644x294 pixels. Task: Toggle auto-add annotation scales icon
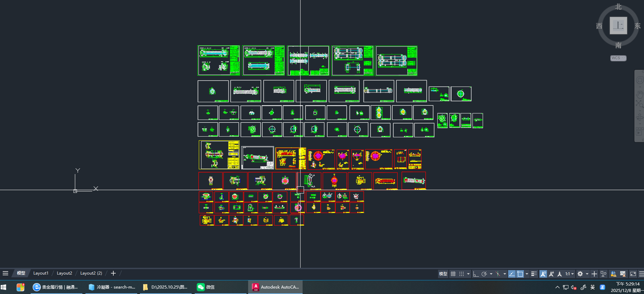[x=551, y=274]
